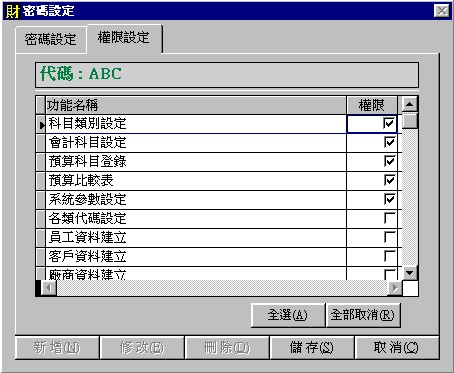This screenshot has width=454, height=373.
Task: Toggle permission checkbox for 預算科目登錄
Action: [389, 161]
